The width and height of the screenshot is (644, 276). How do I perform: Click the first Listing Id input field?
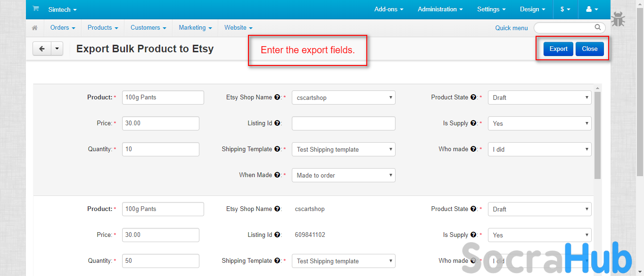pos(343,123)
